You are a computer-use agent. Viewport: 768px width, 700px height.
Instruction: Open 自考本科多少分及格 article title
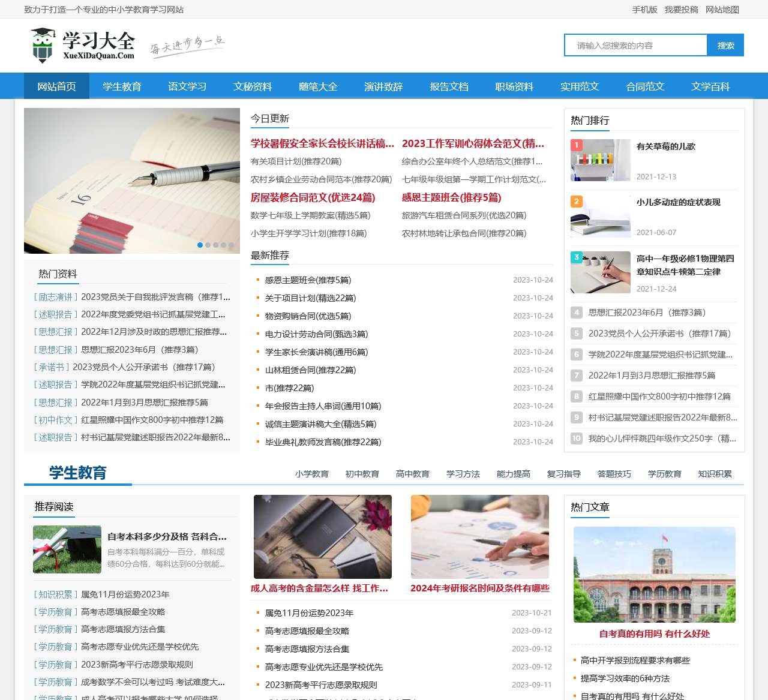(x=167, y=537)
